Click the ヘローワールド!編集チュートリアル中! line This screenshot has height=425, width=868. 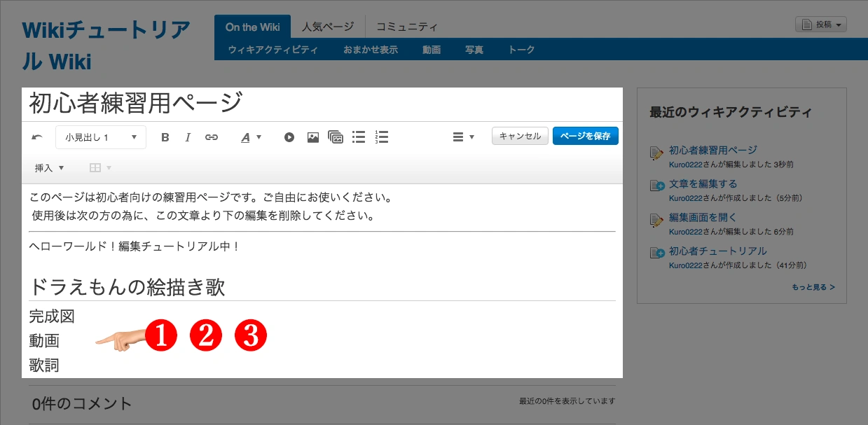135,246
